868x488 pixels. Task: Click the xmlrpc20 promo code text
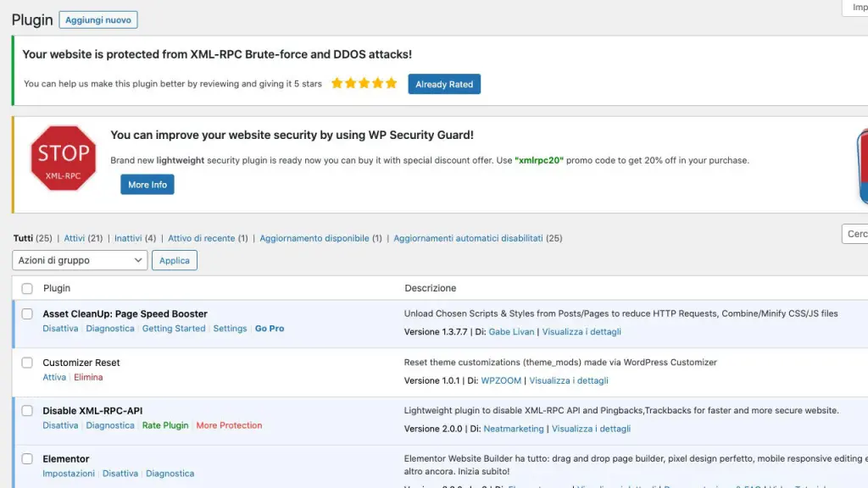pyautogui.click(x=539, y=160)
